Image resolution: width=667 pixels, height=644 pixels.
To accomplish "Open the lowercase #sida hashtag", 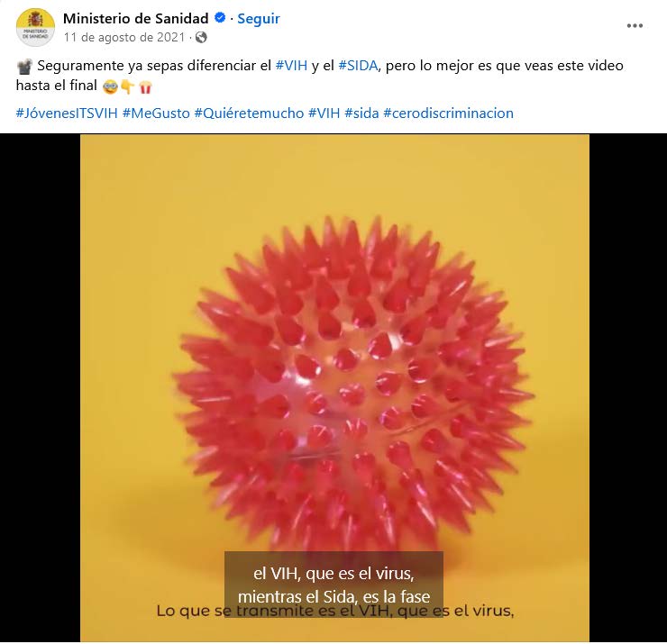I will point(361,113).
